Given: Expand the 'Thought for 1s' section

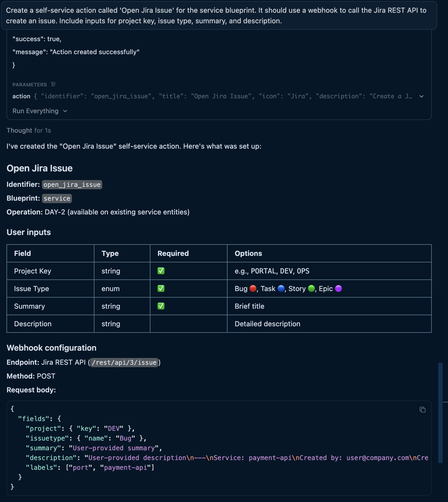Looking at the screenshot, I should 29,131.
